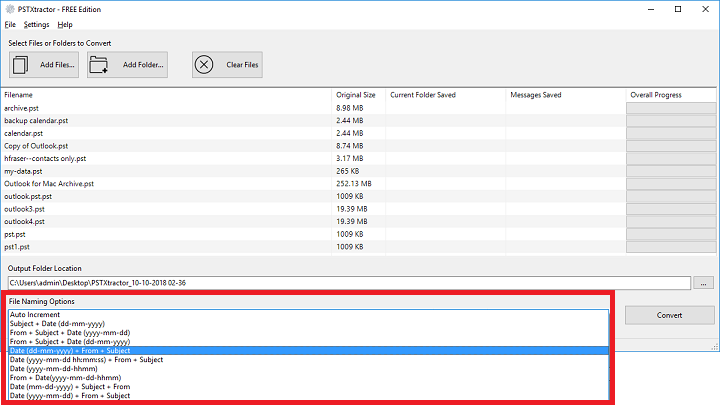Select pst.pst file row
Screen dimensions: 720x405
[359, 234]
